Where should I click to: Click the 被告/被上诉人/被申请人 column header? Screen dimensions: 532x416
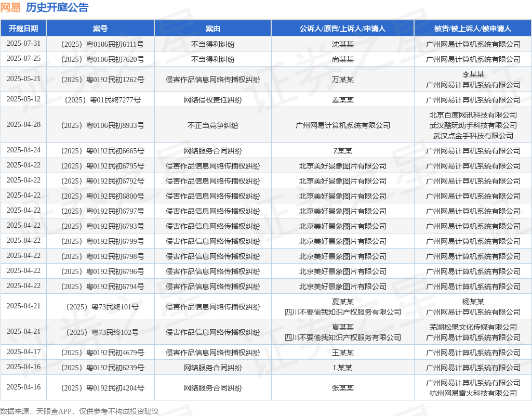(x=473, y=29)
